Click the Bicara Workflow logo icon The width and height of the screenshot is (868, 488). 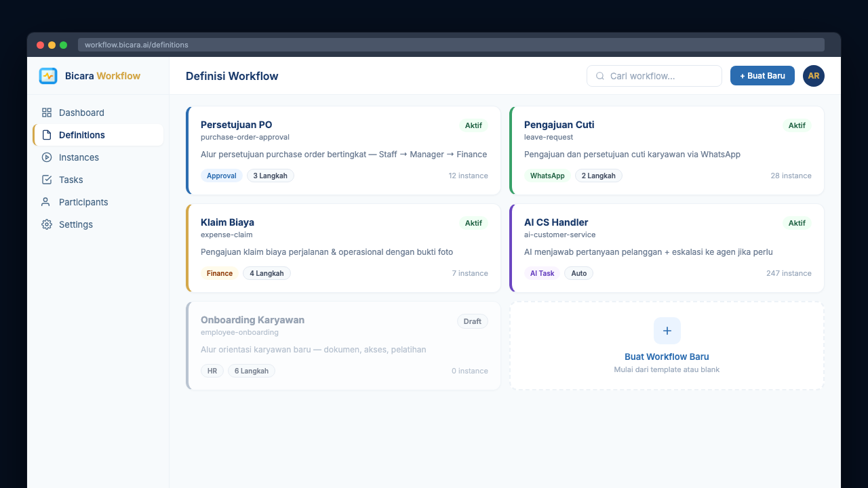(x=48, y=76)
